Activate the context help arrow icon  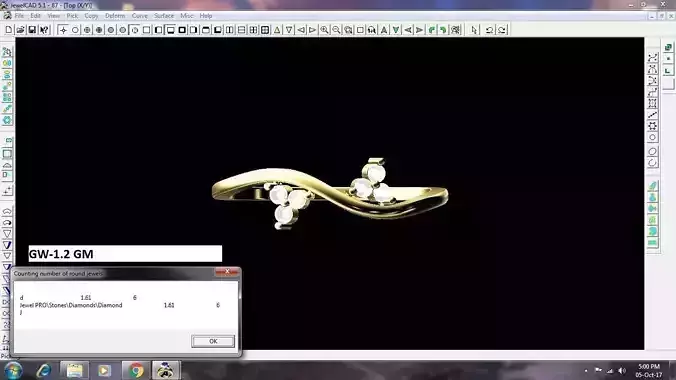44,30
